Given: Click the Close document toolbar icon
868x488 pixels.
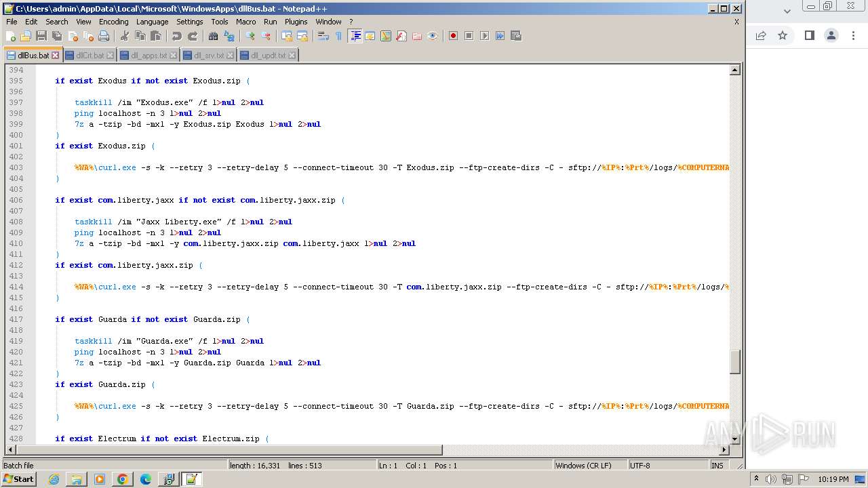Looking at the screenshot, I should pyautogui.click(x=73, y=36).
